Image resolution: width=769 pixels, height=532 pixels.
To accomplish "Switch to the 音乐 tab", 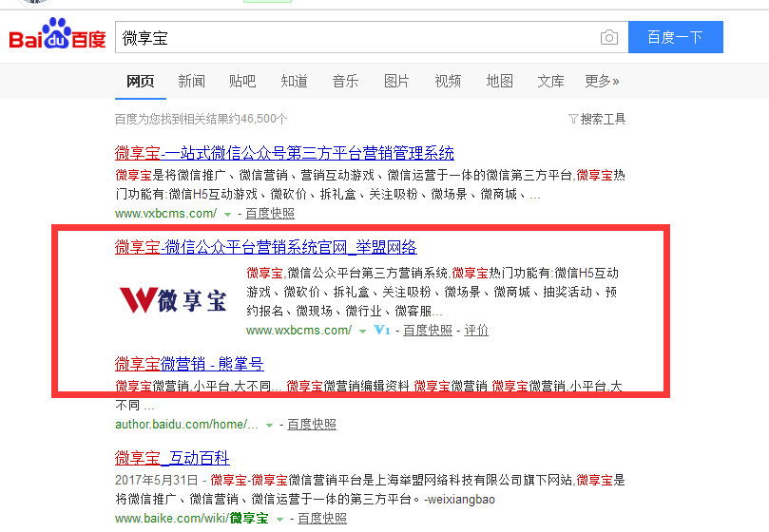I will click(345, 81).
